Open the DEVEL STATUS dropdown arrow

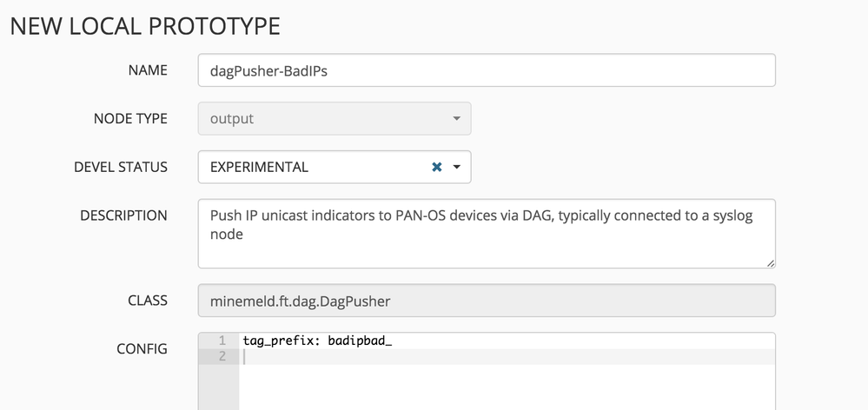coord(457,167)
